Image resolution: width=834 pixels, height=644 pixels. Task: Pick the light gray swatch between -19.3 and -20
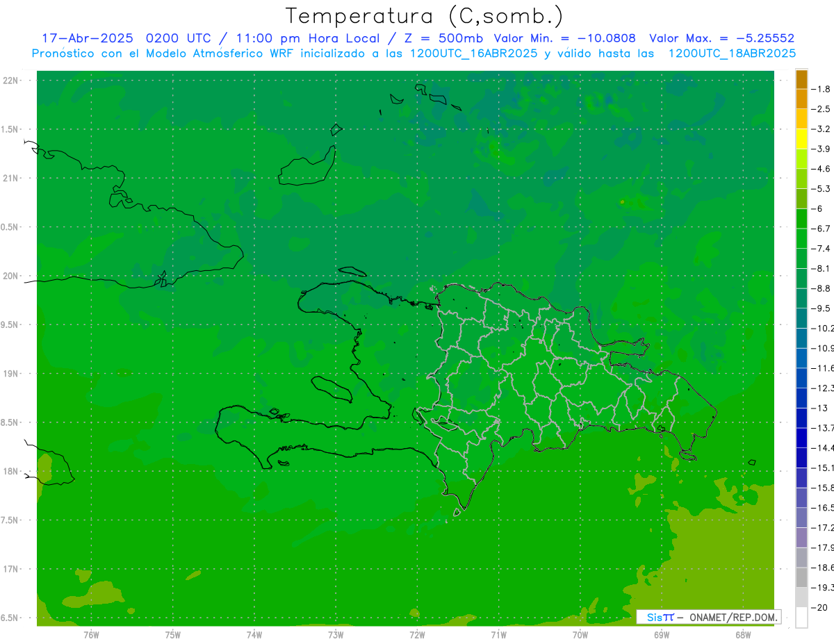801,597
